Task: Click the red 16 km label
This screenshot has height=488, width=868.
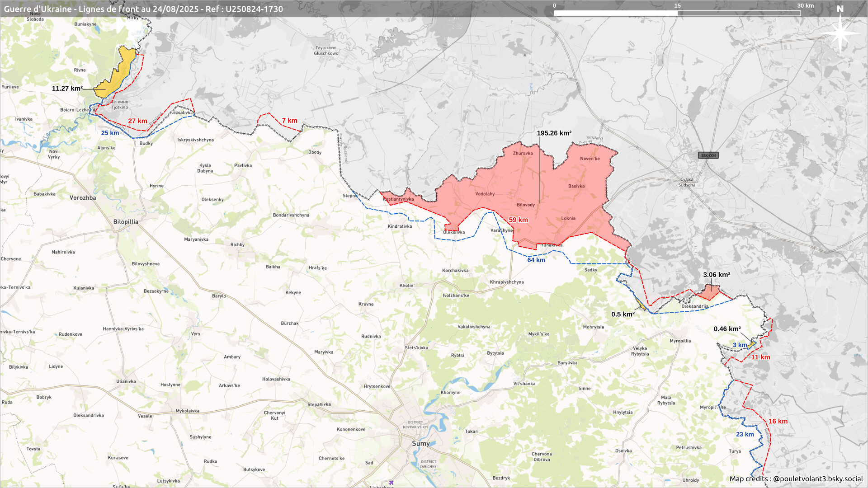Action: point(778,421)
